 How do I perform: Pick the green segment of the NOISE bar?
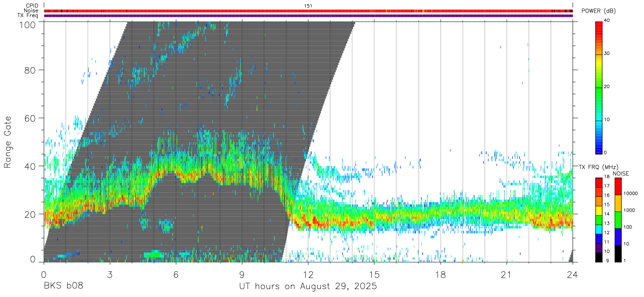618,220
